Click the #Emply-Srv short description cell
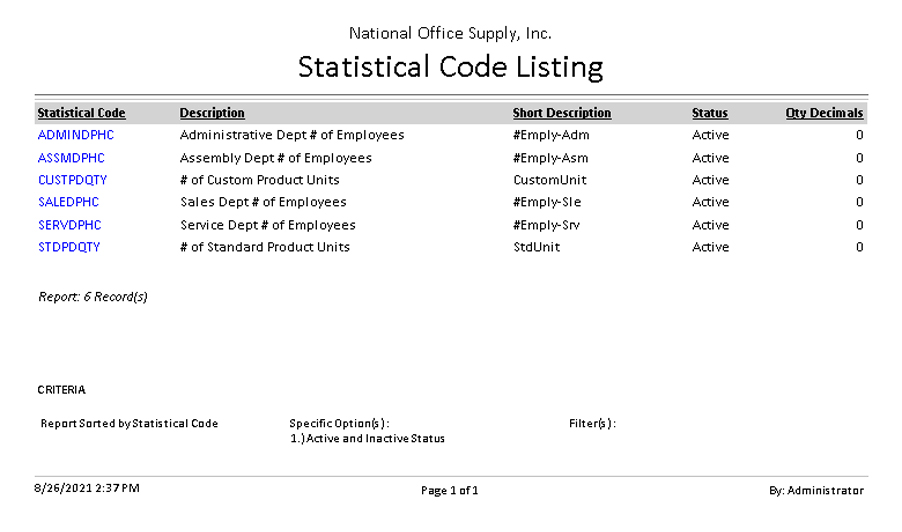The image size is (902, 532). click(546, 225)
